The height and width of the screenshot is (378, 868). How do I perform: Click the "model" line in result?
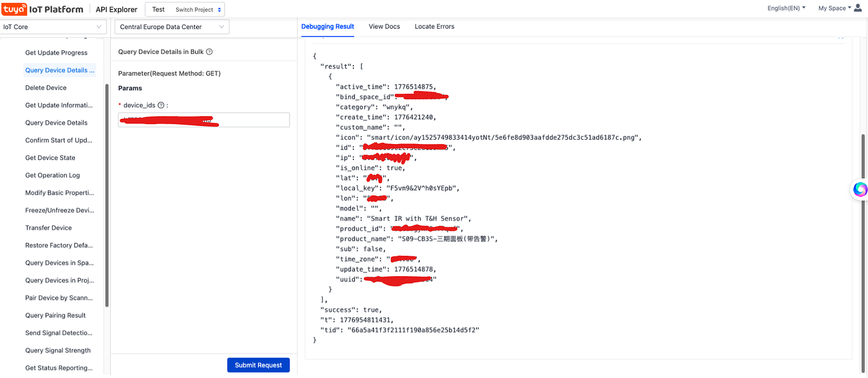359,209
